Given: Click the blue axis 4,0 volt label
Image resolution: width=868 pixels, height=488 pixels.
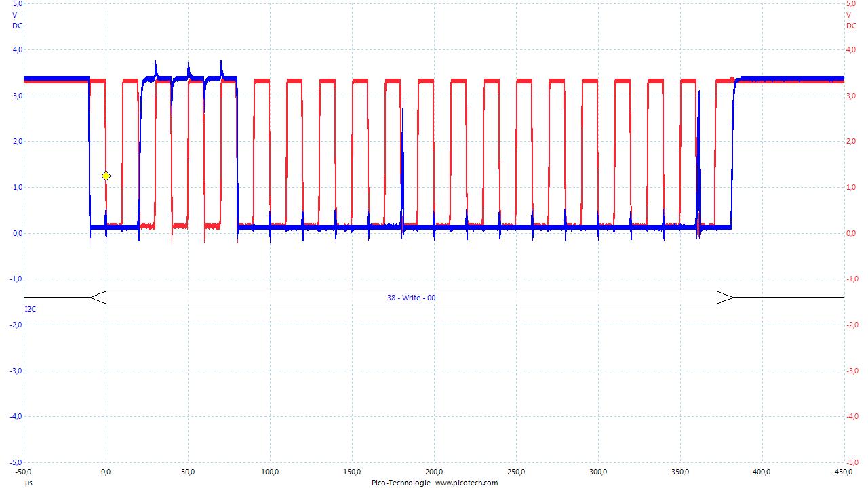Looking at the screenshot, I should click(18, 49).
